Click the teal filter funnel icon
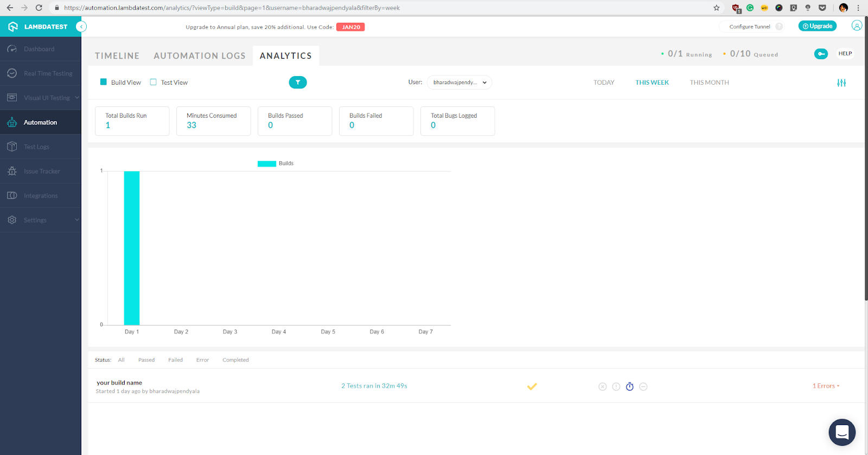 pos(298,83)
